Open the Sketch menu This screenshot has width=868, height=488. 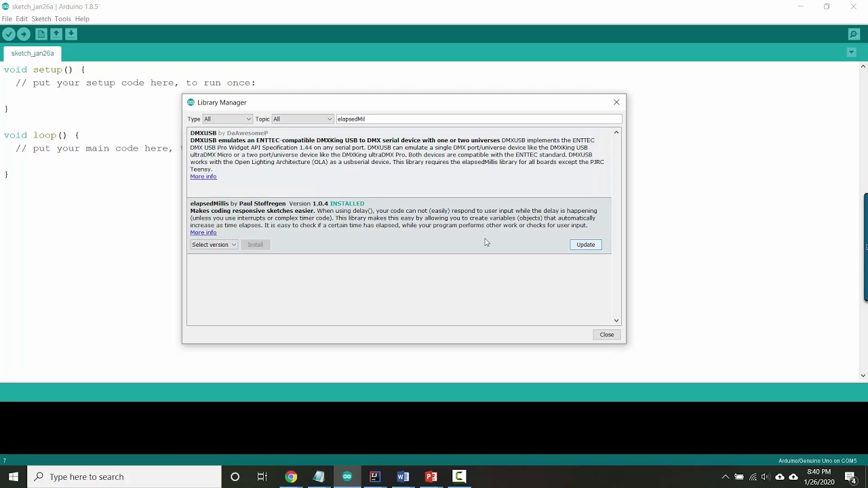pyautogui.click(x=41, y=19)
